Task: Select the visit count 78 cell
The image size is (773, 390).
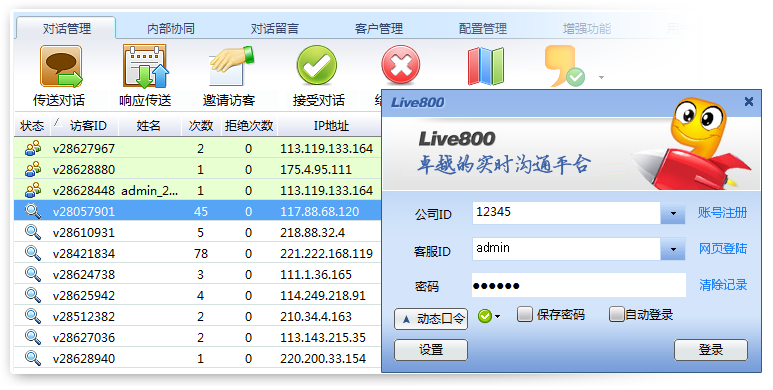Action: (201, 253)
